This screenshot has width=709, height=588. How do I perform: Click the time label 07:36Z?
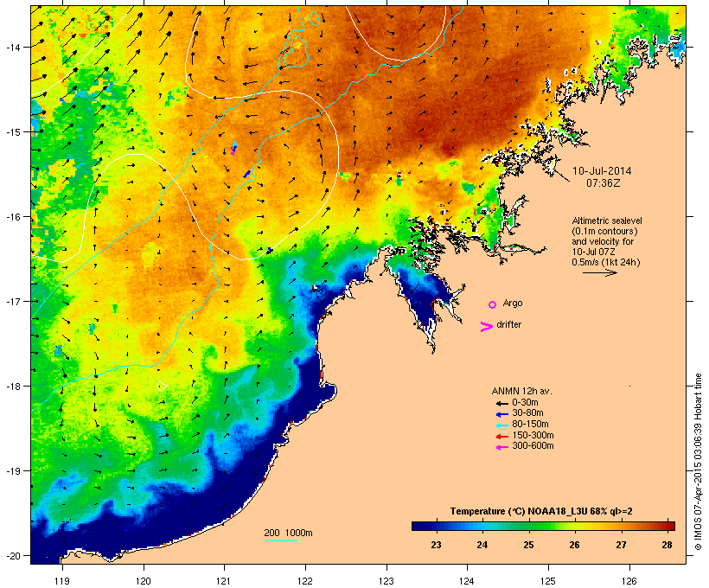(604, 183)
